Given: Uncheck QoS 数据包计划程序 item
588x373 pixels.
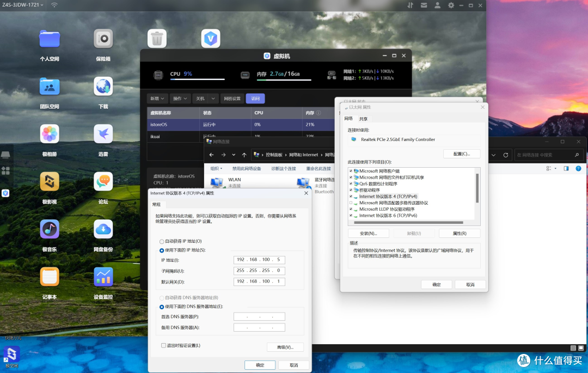Looking at the screenshot, I should (x=351, y=184).
